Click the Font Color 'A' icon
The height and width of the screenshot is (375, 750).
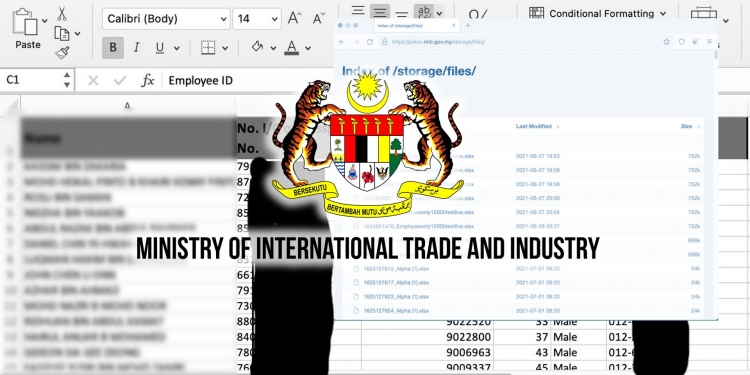point(291,47)
